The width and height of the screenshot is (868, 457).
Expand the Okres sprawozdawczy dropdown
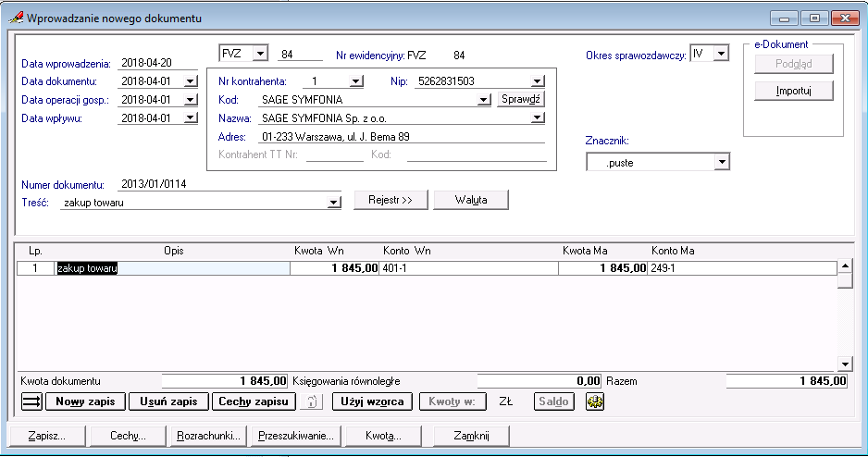pos(721,55)
